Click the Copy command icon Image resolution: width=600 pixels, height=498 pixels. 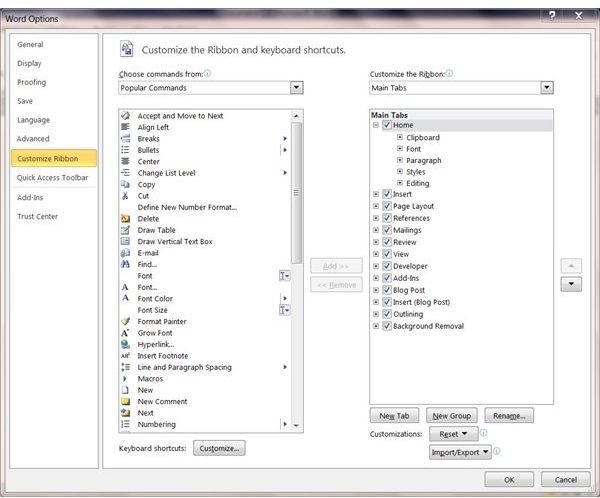(126, 184)
